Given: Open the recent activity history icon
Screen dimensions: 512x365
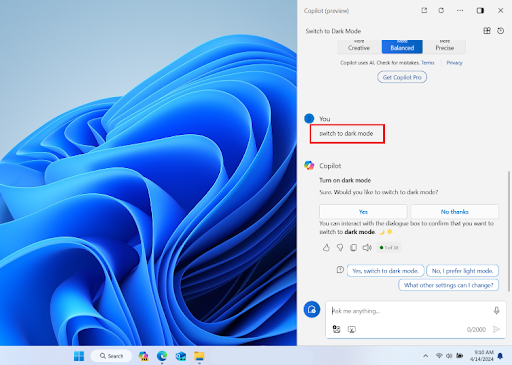Looking at the screenshot, I should pos(500,31).
